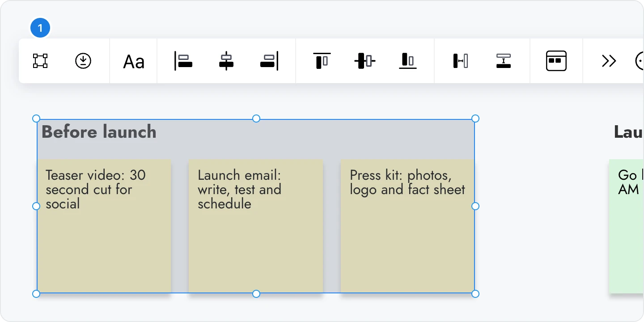Click the bottom-right selection resize handle

(x=475, y=294)
